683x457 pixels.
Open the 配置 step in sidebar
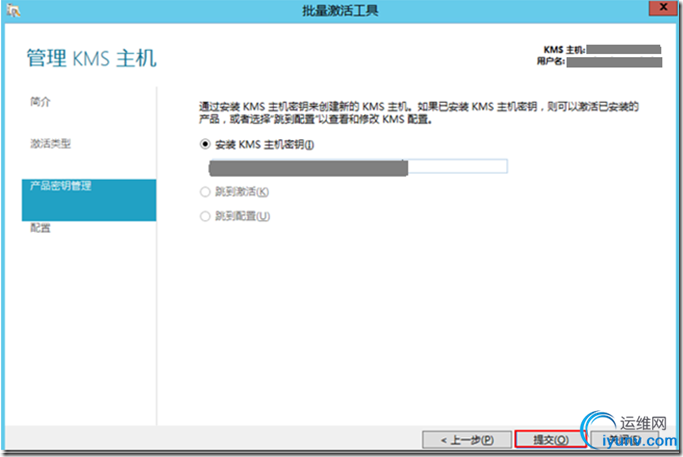point(41,228)
